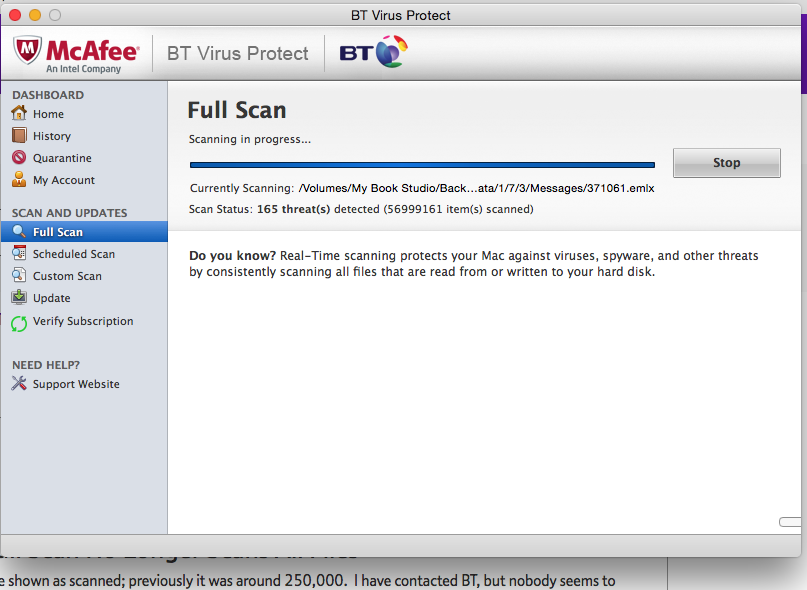This screenshot has width=807, height=590.
Task: Click the NEED HELP? section heading
Action: pyautogui.click(x=46, y=365)
